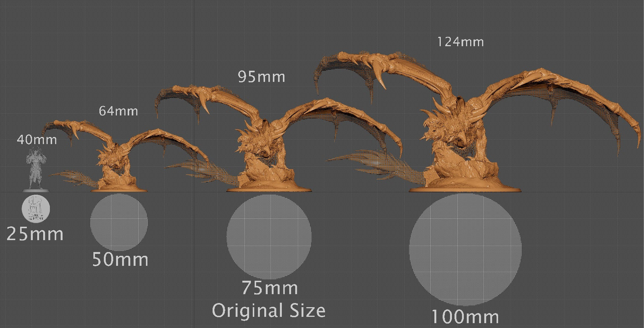Click the 100mm base circle
The height and width of the screenshot is (328, 644).
(465, 249)
